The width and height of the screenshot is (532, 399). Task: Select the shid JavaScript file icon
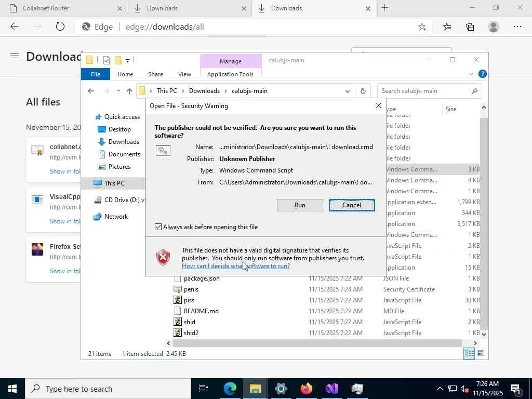click(x=178, y=322)
